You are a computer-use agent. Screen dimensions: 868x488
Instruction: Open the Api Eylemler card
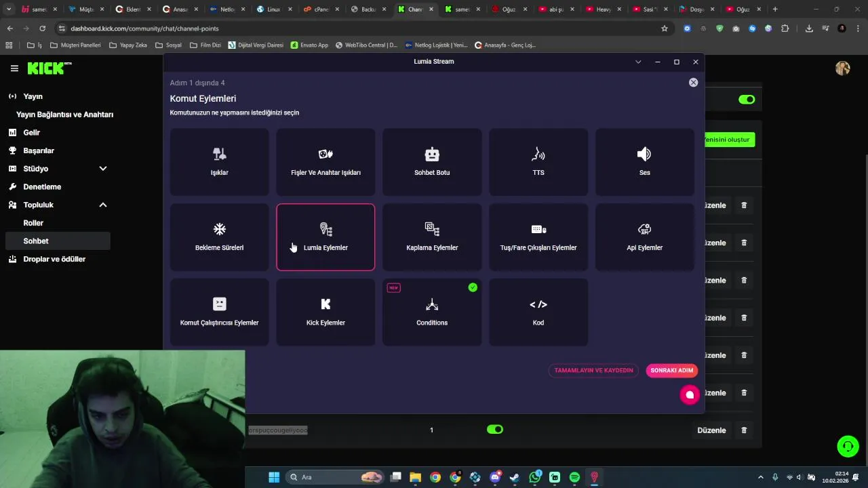(644, 237)
